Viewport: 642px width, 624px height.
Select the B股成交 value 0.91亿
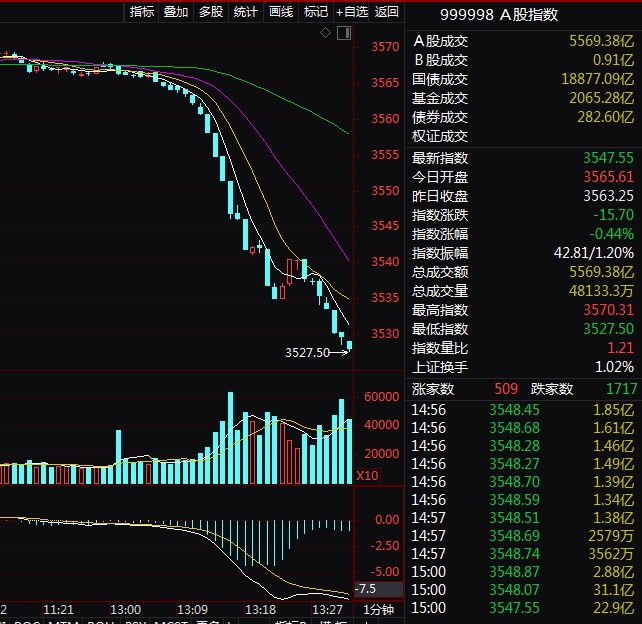click(x=613, y=60)
